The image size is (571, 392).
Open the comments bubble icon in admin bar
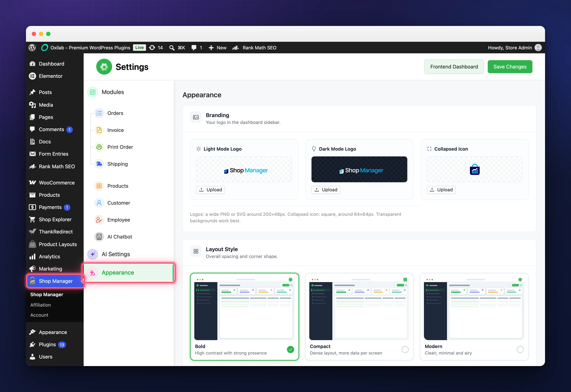point(194,48)
